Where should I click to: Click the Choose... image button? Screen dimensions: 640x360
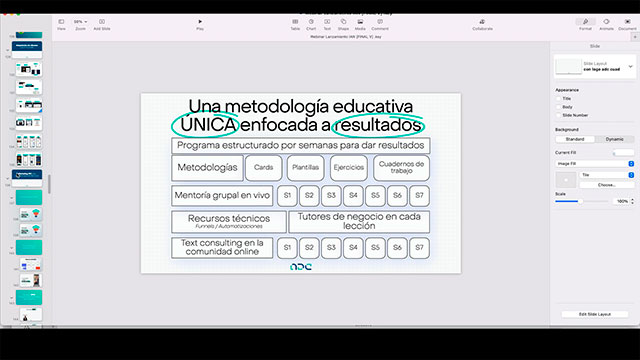coord(607,185)
